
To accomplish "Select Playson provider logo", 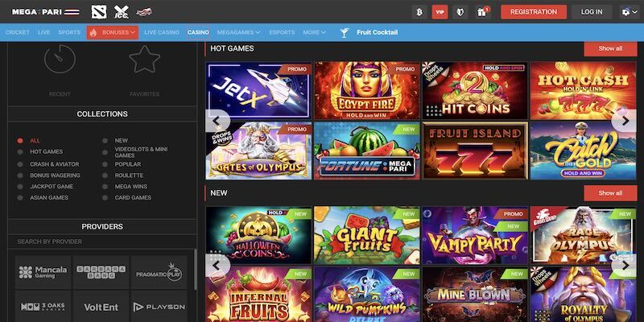I will coord(159,307).
